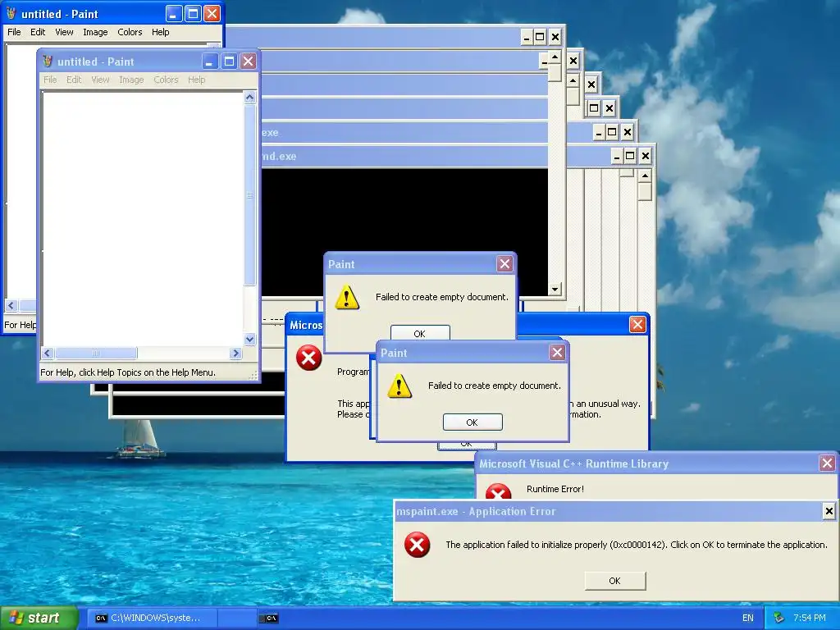Close the rearmost console window at top
Image resolution: width=840 pixels, height=630 pixels.
coord(555,37)
